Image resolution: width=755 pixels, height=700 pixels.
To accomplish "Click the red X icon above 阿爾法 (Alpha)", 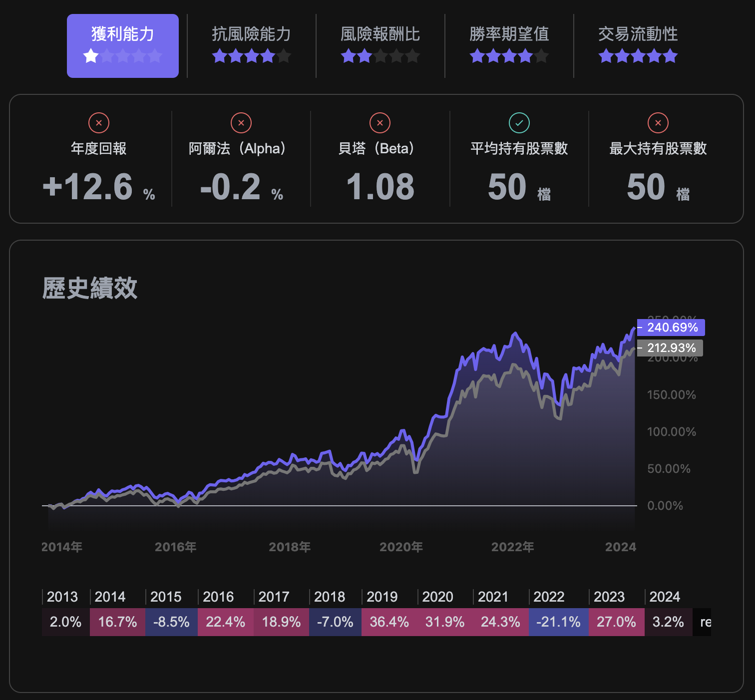I will point(241,123).
